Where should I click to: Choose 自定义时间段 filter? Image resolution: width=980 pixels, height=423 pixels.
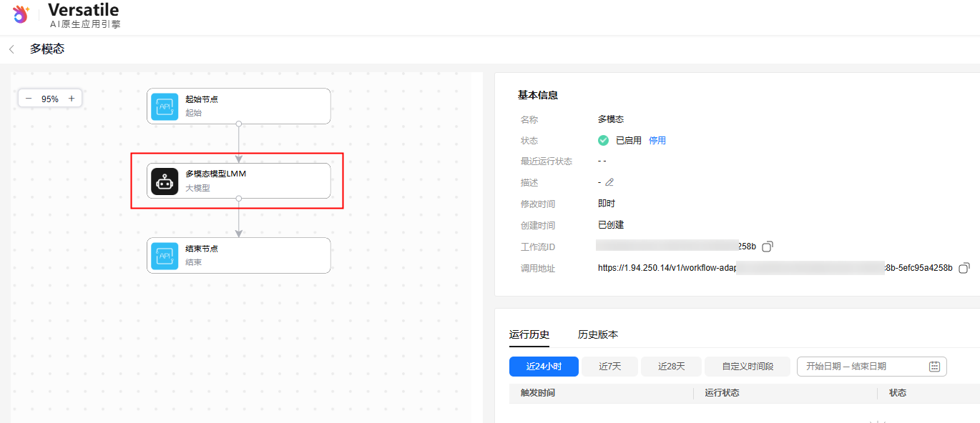point(748,367)
